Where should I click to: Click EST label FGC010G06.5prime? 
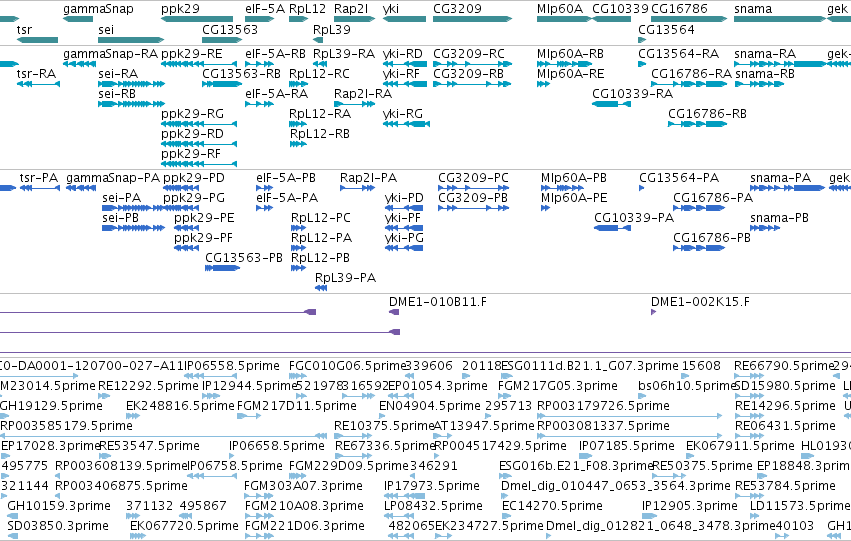(x=347, y=366)
